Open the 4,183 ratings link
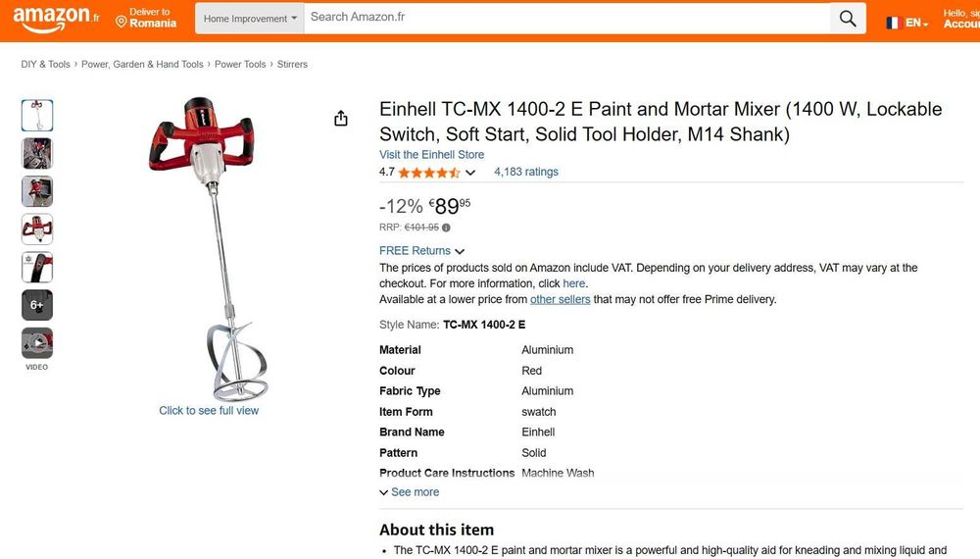 pos(526,172)
